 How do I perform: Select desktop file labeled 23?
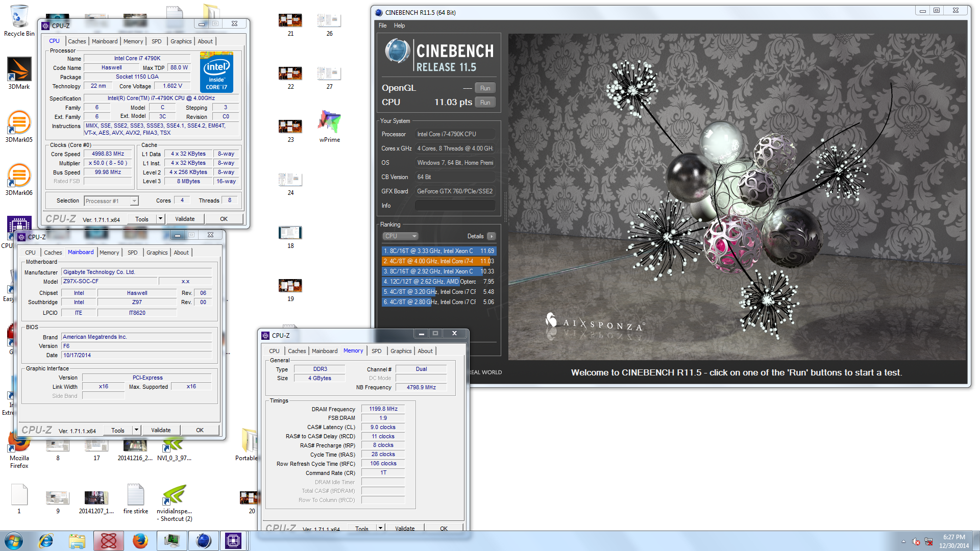click(x=290, y=131)
